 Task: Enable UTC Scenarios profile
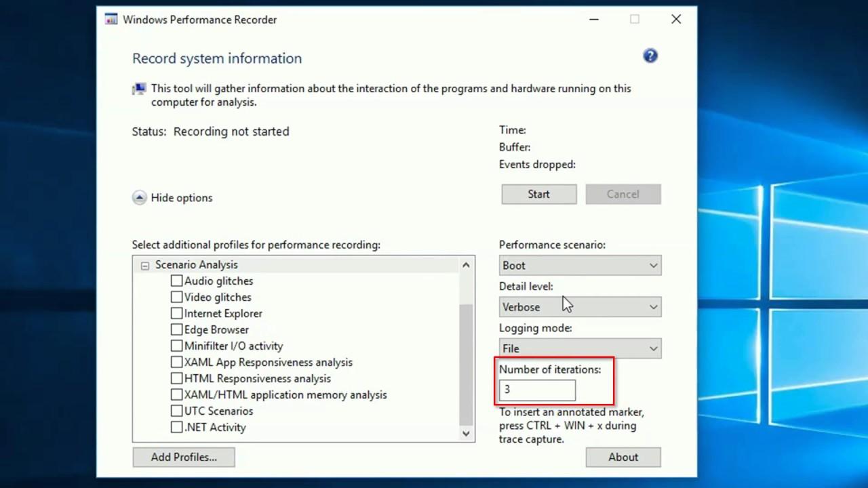pos(176,411)
